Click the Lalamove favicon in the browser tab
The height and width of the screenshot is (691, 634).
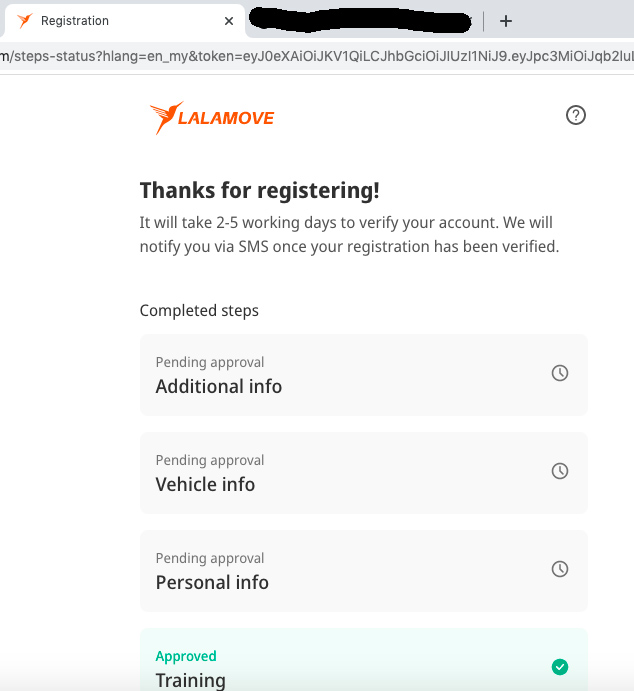pyautogui.click(x=25, y=20)
